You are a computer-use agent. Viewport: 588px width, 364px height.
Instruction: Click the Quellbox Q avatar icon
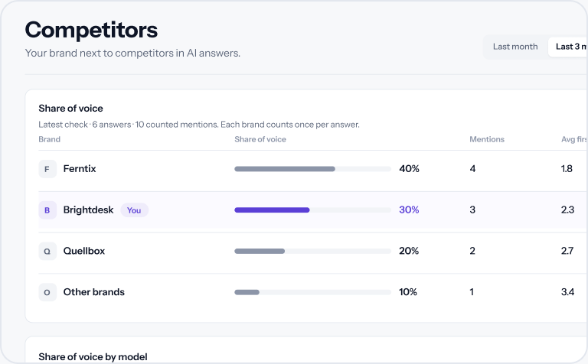pos(47,252)
